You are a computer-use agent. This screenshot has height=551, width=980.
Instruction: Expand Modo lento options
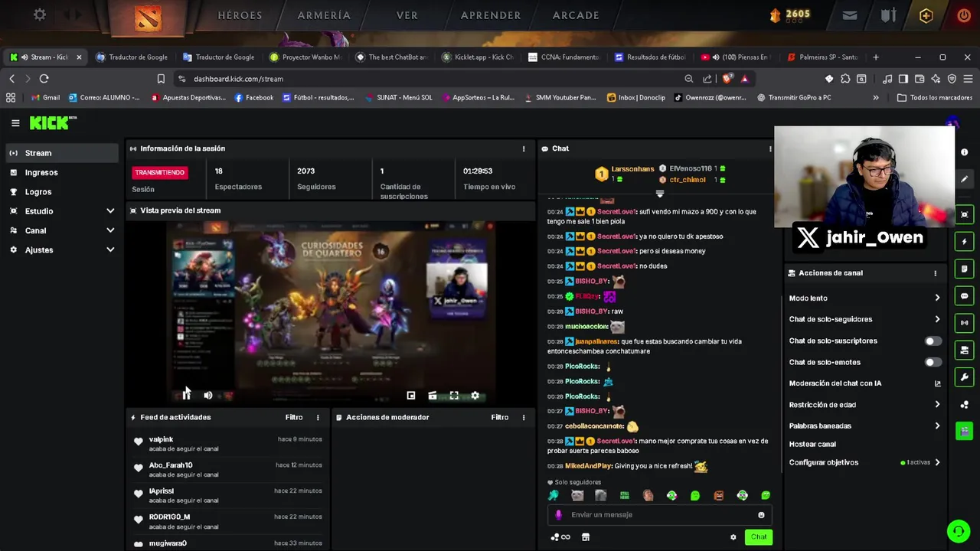(937, 298)
